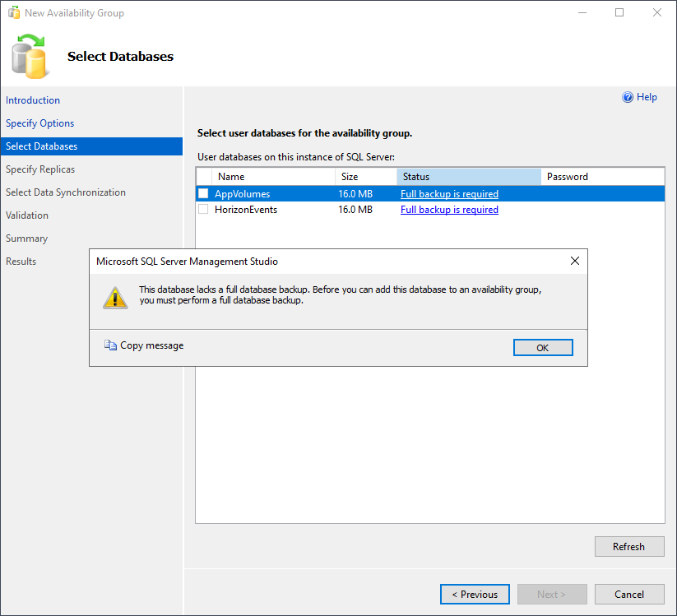Tick the HorizonEvents database checkbox
This screenshot has width=677, height=616.
(x=203, y=210)
